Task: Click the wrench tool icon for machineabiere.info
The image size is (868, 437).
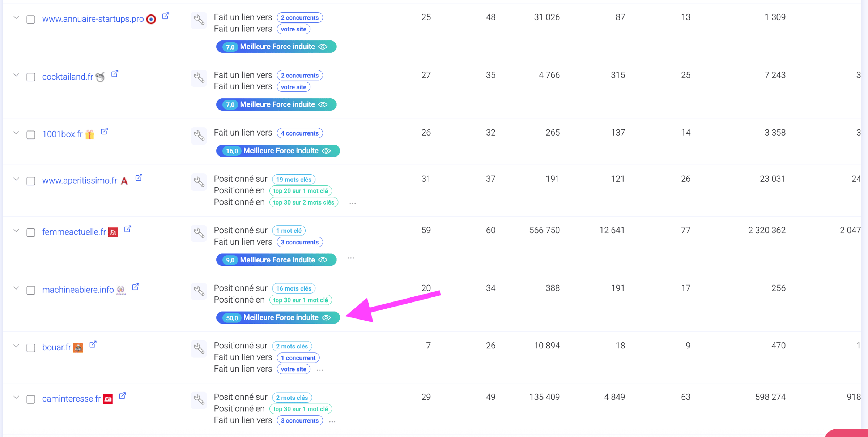Action: [x=199, y=290]
